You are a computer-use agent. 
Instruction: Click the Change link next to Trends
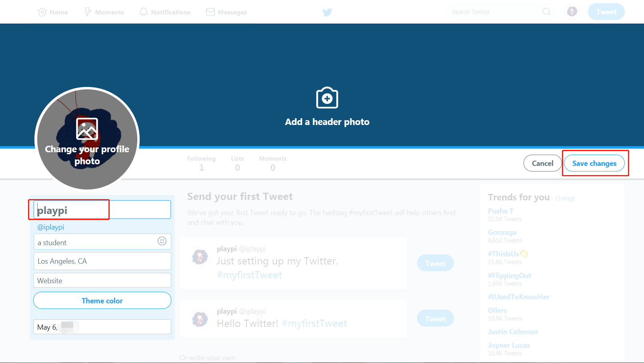point(565,198)
